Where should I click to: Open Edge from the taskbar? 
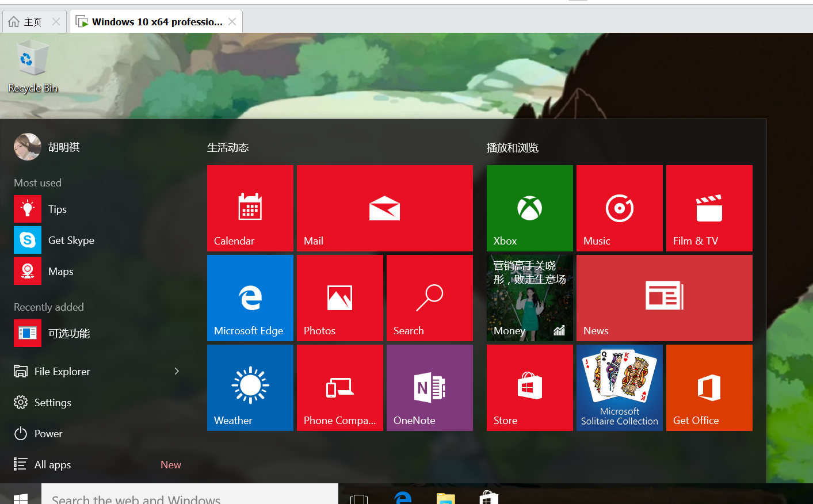pos(403,498)
